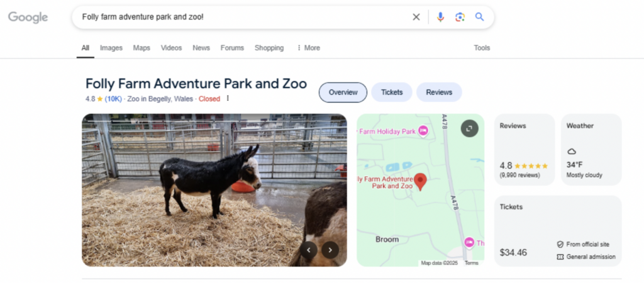Expand the map to full view
Viewport: 644px width, 283px height.
coord(469,128)
